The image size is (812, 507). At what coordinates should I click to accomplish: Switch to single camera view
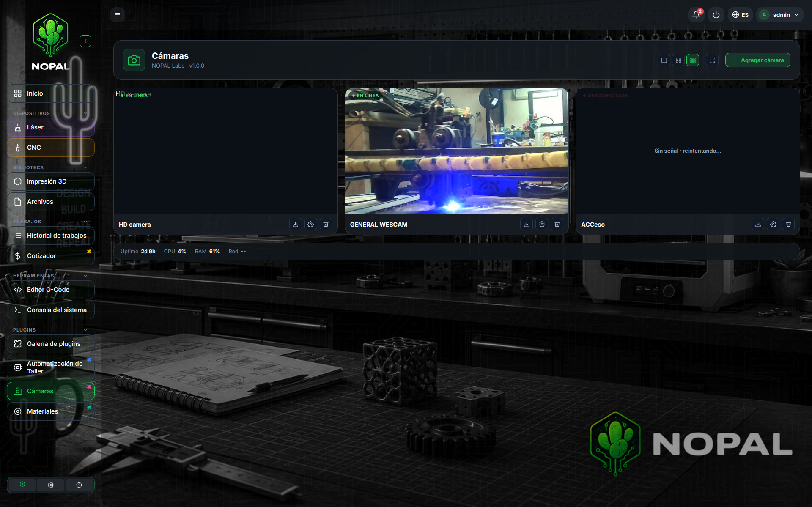664,60
